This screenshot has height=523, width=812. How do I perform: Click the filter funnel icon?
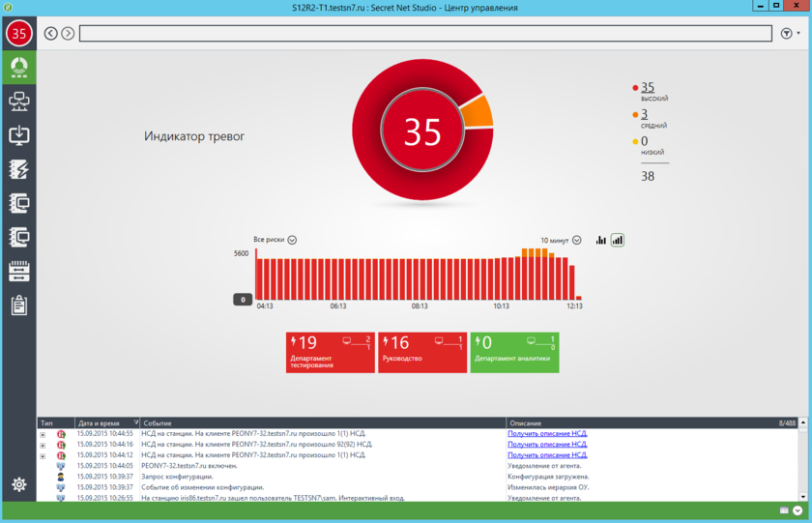pyautogui.click(x=787, y=34)
